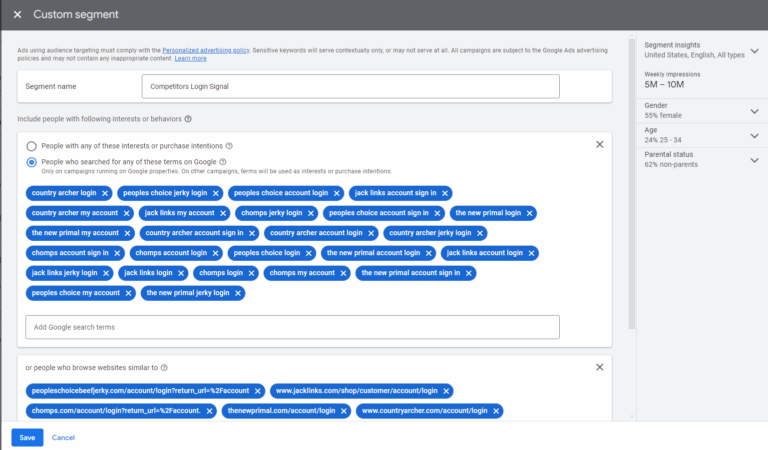
Task: Expand the Parental status section
Action: (x=753, y=158)
